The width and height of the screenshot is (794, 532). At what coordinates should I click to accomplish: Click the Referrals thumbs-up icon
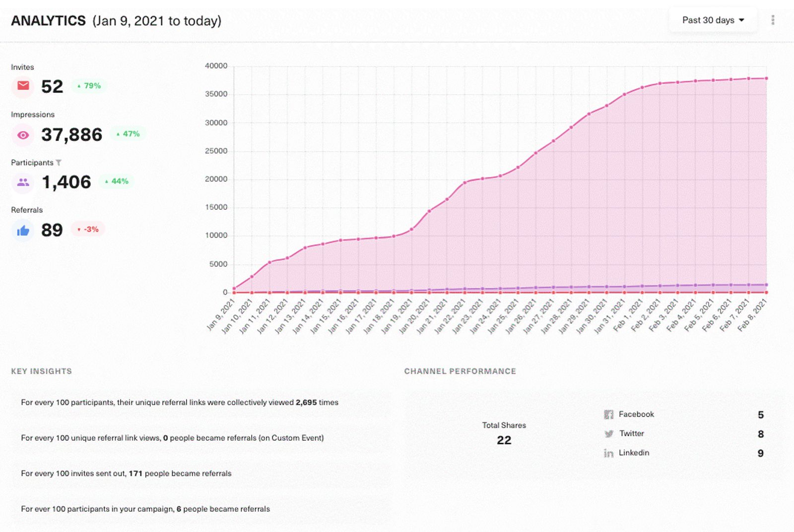coord(23,231)
